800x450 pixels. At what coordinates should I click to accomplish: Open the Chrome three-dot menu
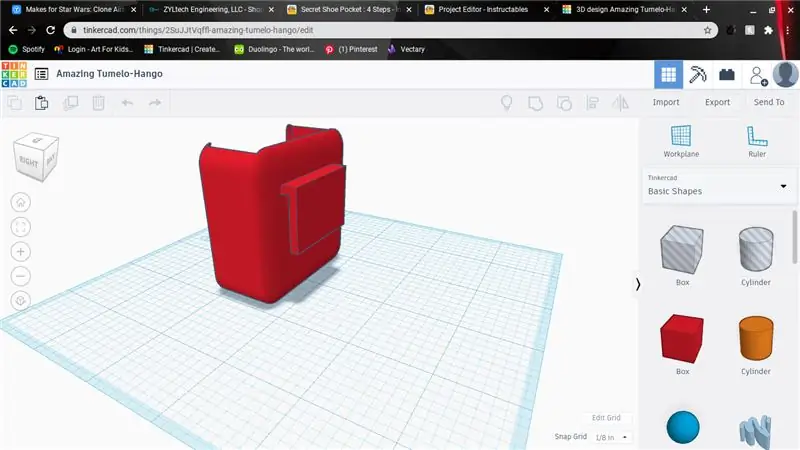click(x=788, y=31)
